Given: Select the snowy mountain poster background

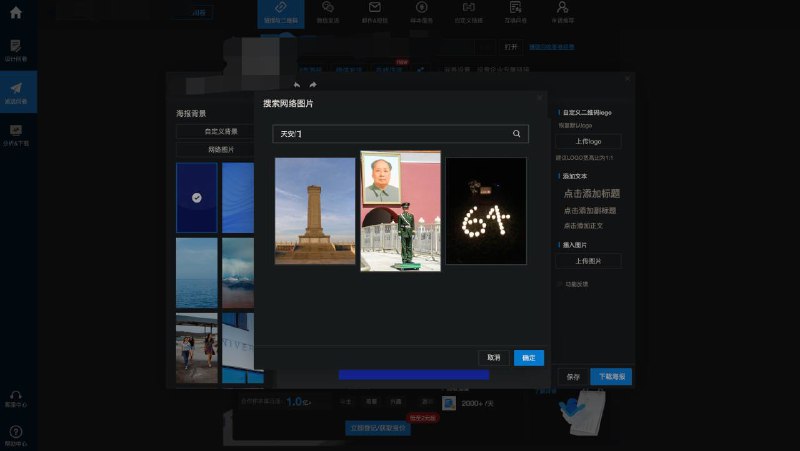Looking at the screenshot, I should [238, 273].
